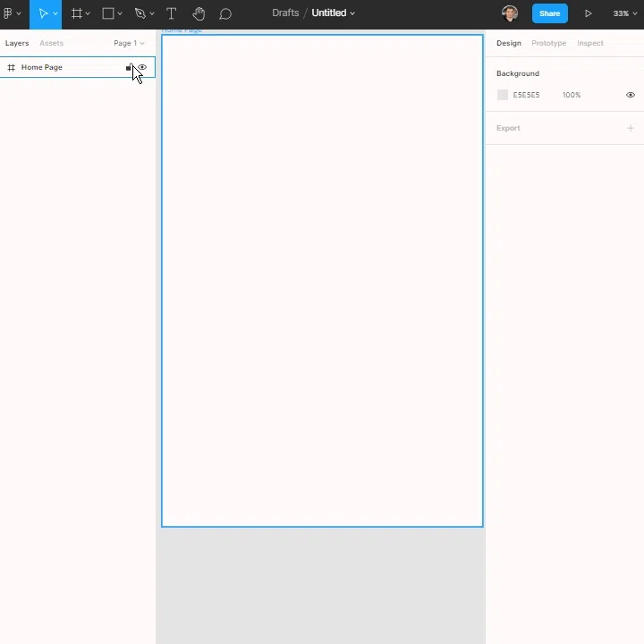Image resolution: width=644 pixels, height=644 pixels.
Task: Expand the Move tool options arrow
Action: click(55, 13)
